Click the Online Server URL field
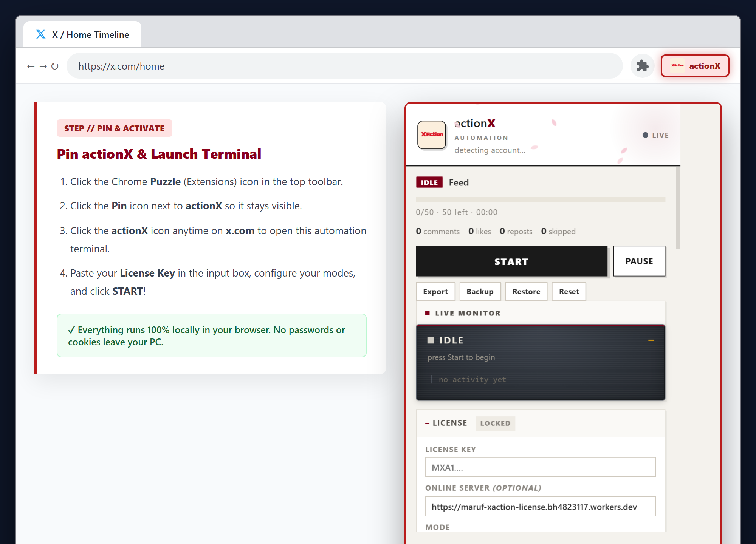The height and width of the screenshot is (544, 756). point(541,507)
